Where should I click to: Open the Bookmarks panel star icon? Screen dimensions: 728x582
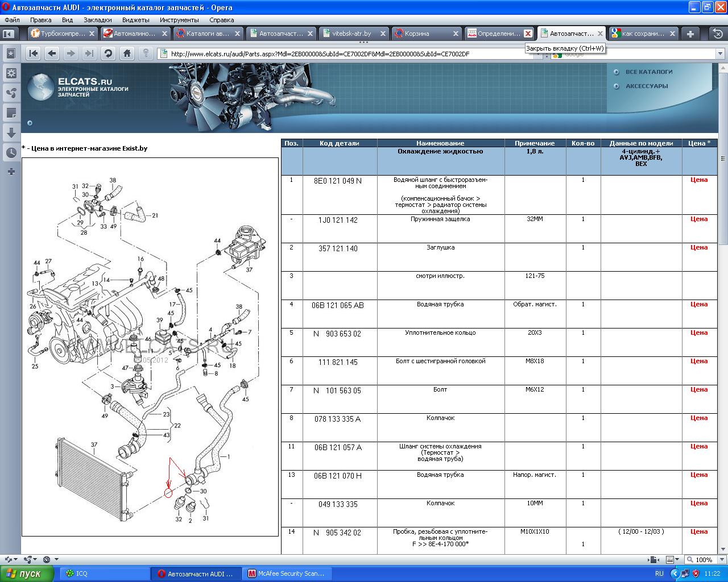11,53
